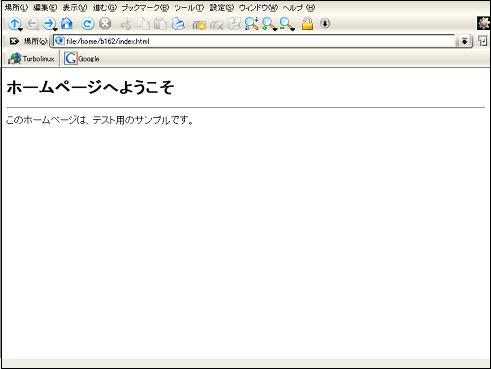Screen dimensions: 491x369
Task: Click the file:/home/b162/index.html URL field
Action: pos(255,41)
